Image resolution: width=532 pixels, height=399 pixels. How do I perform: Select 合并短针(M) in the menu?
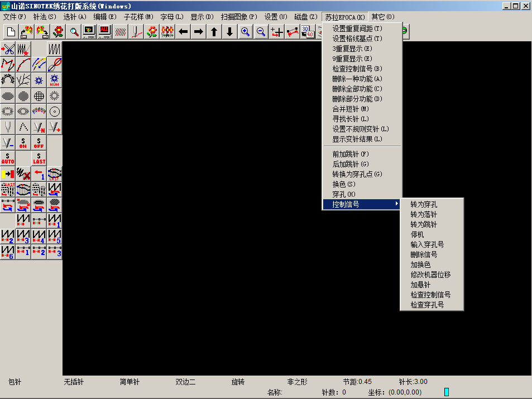pyautogui.click(x=350, y=109)
